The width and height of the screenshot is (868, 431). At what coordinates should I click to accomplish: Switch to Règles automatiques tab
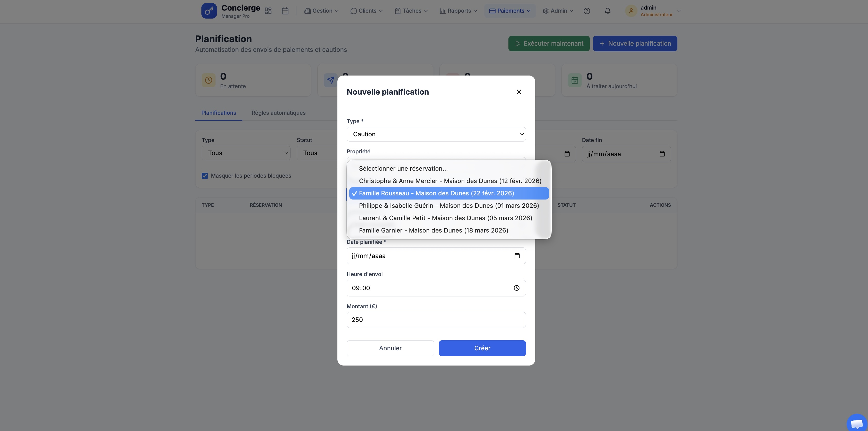278,113
